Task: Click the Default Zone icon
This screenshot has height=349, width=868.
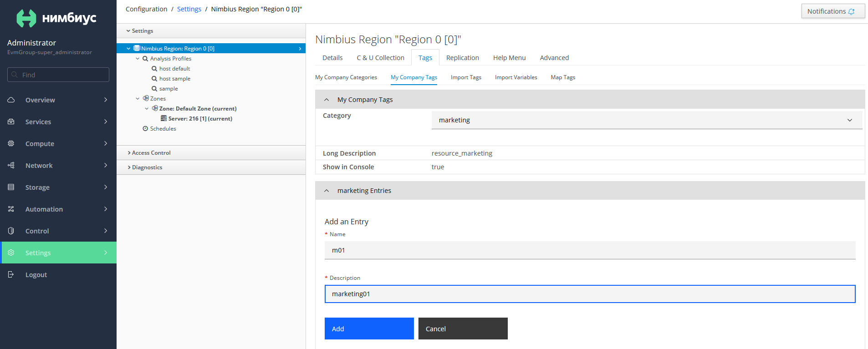Action: coord(155,108)
